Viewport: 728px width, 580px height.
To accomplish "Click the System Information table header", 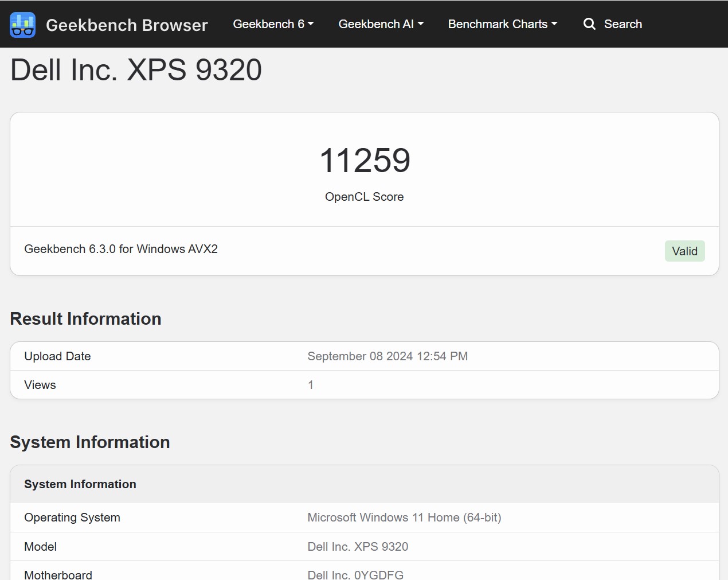I will click(x=80, y=484).
